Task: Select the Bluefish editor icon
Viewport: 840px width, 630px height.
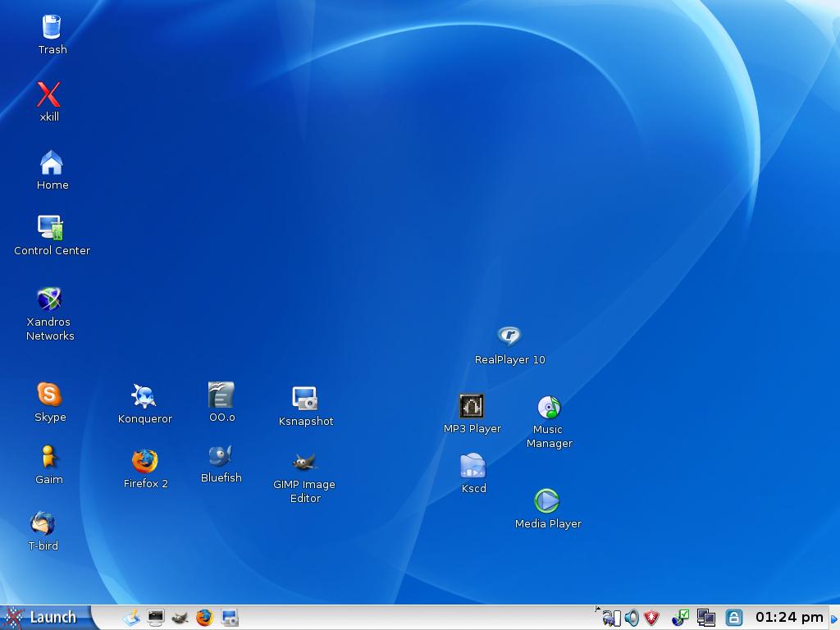Action: click(221, 455)
